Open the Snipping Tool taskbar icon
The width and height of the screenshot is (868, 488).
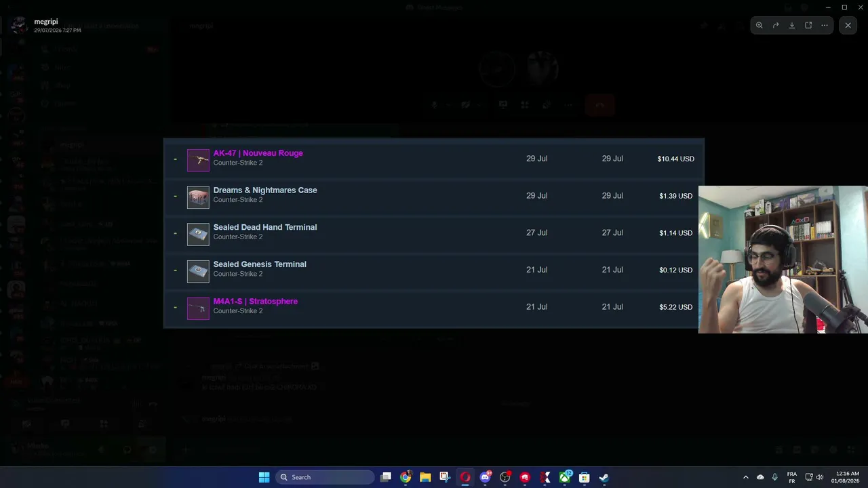coord(445,477)
